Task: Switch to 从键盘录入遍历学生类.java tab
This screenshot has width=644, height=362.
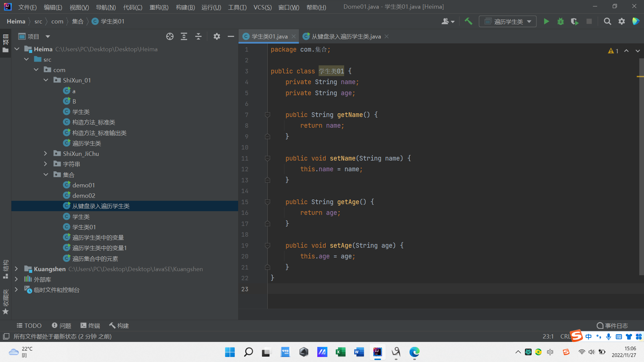Action: click(x=346, y=37)
